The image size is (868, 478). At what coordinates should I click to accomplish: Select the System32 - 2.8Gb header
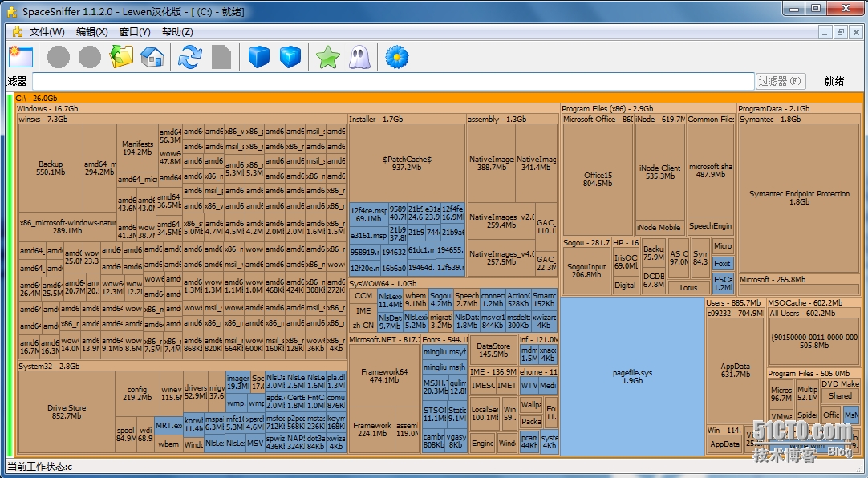tap(183, 367)
